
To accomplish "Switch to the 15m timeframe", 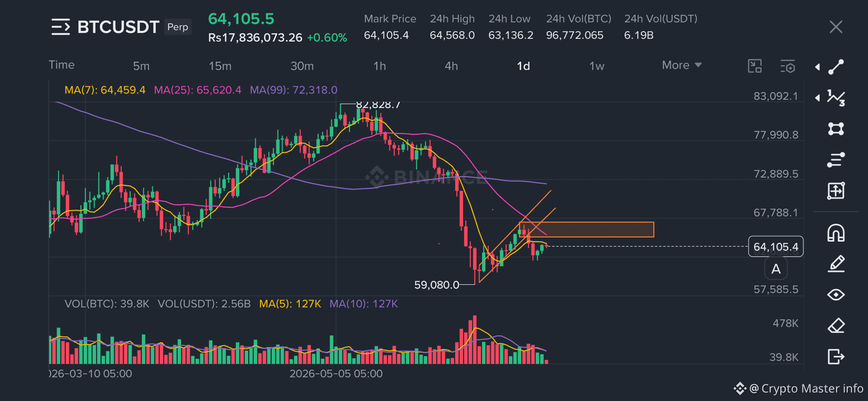I will [220, 66].
